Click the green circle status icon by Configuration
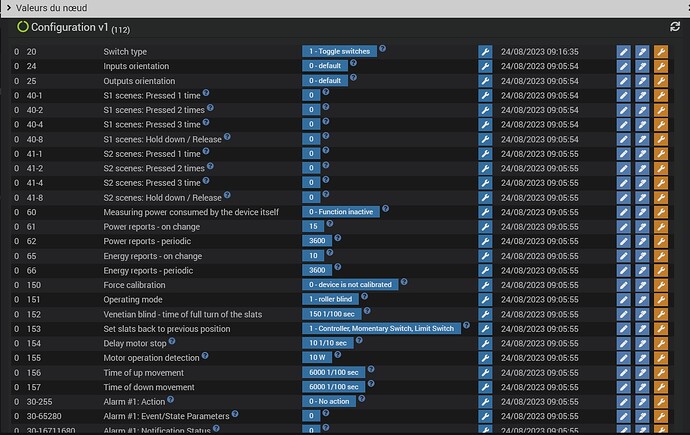The height and width of the screenshot is (435, 690). point(22,27)
